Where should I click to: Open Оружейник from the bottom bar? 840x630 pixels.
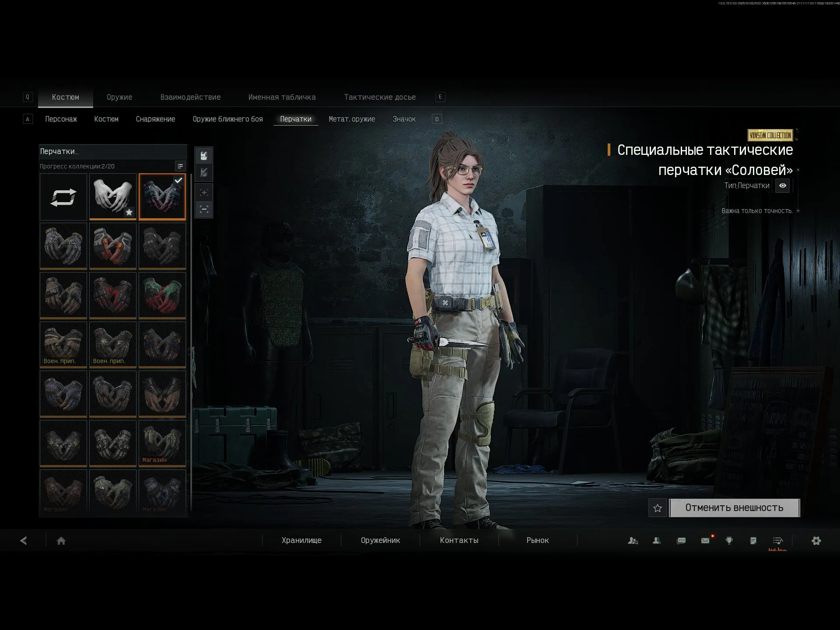point(380,540)
